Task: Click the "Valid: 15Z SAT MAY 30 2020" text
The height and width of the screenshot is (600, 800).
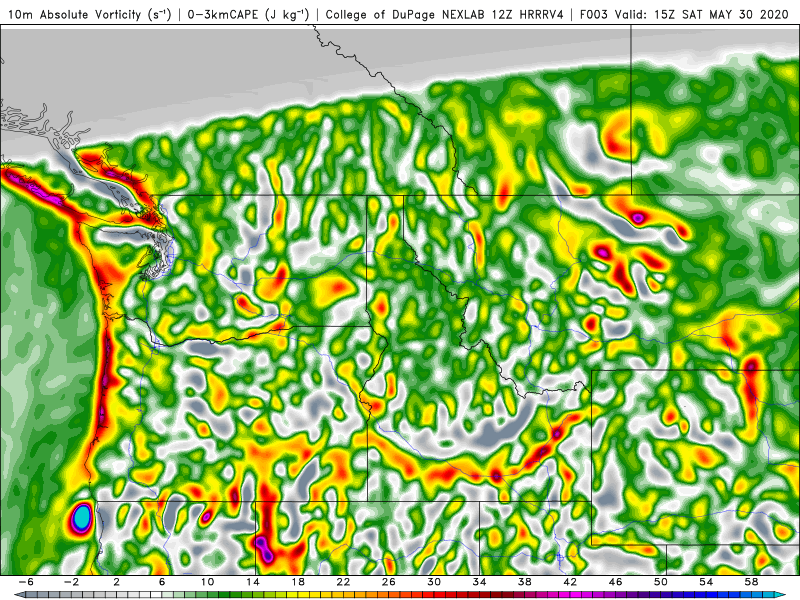Action: point(702,14)
